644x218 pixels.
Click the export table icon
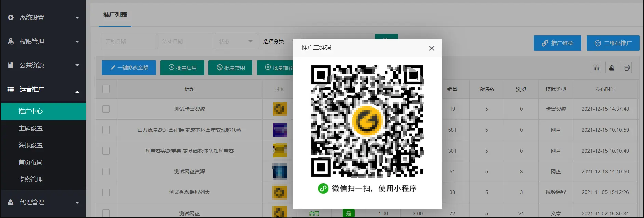point(611,67)
